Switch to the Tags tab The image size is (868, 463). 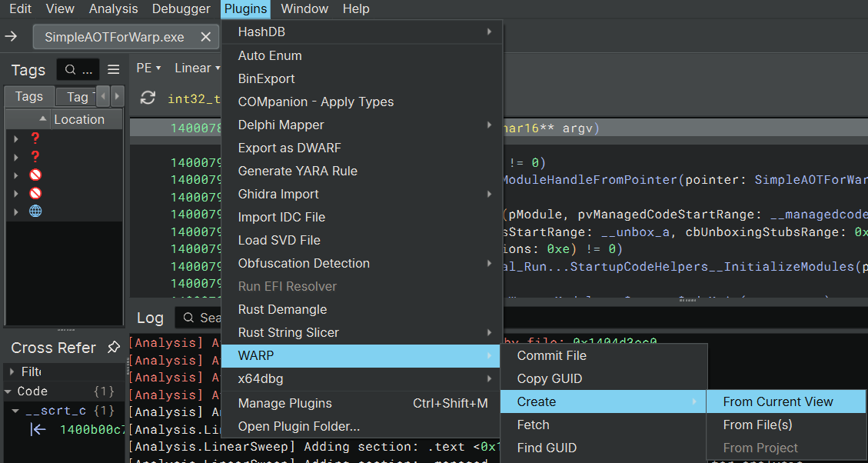click(x=29, y=96)
